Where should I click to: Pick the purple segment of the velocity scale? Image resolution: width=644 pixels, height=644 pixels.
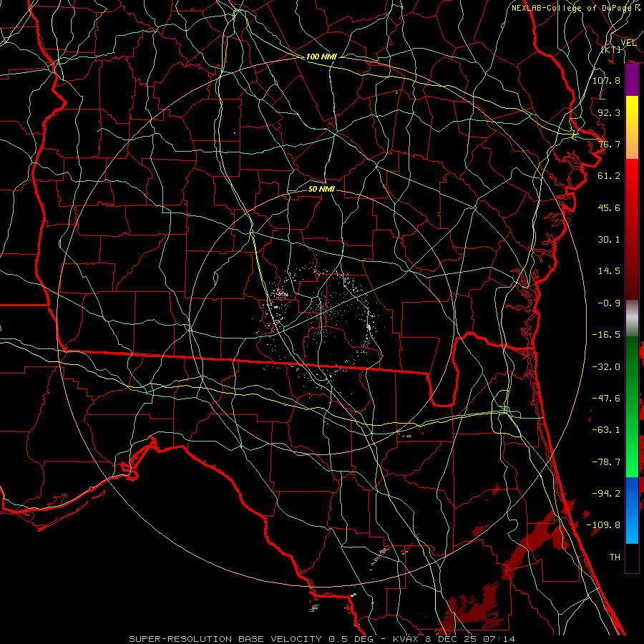(632, 80)
